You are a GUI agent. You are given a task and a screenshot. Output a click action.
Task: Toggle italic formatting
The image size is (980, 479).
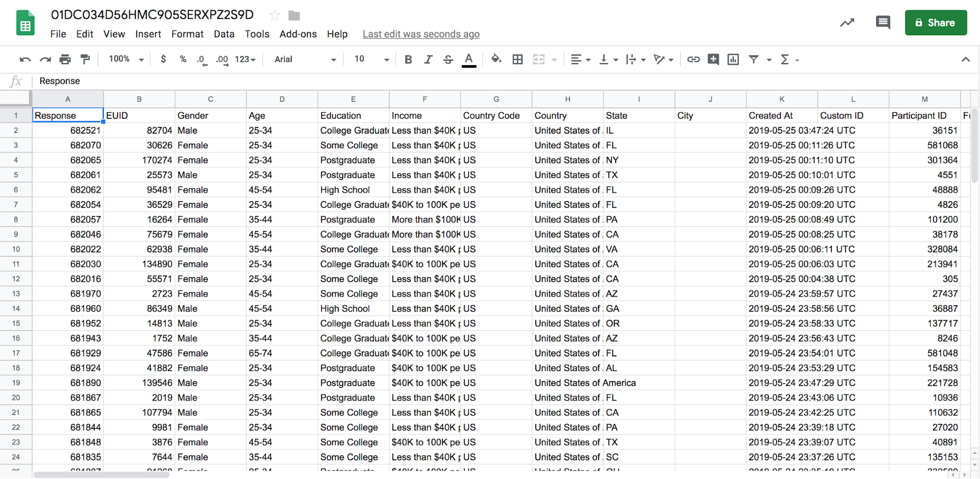(x=428, y=59)
